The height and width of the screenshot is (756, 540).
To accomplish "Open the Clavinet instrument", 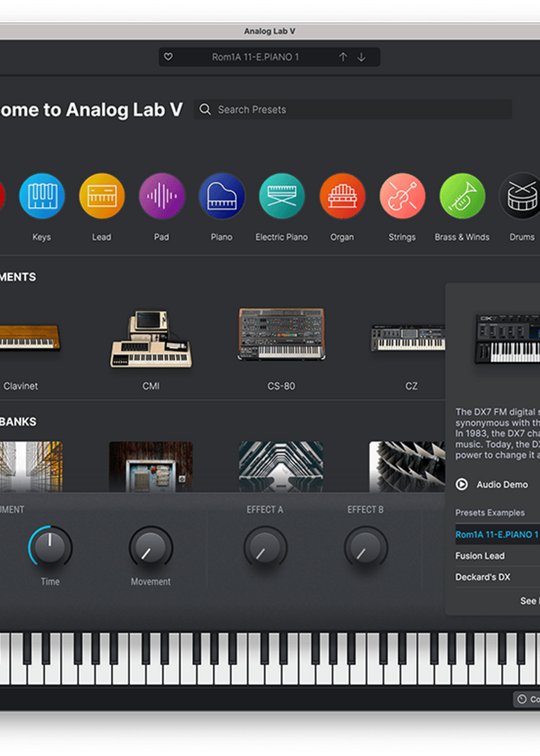I will 30,337.
